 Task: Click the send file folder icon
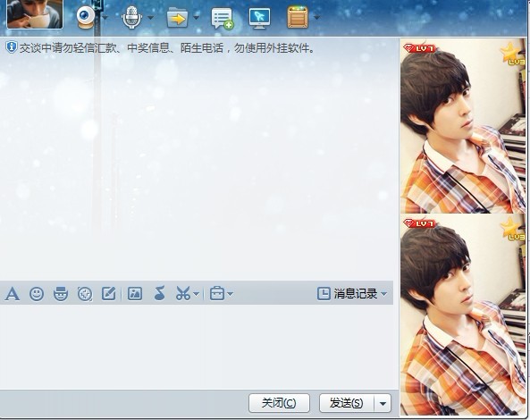coord(178,18)
